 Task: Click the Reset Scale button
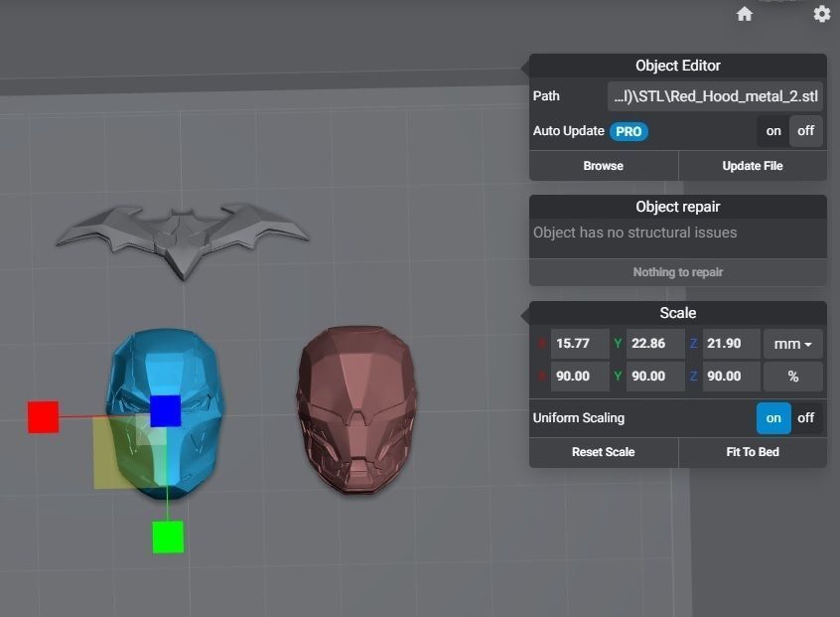604,452
